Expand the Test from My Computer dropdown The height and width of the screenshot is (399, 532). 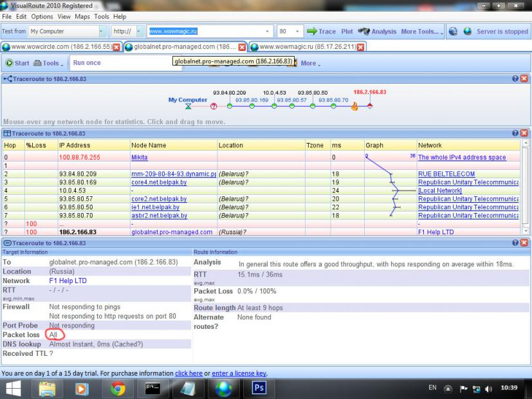click(x=103, y=31)
